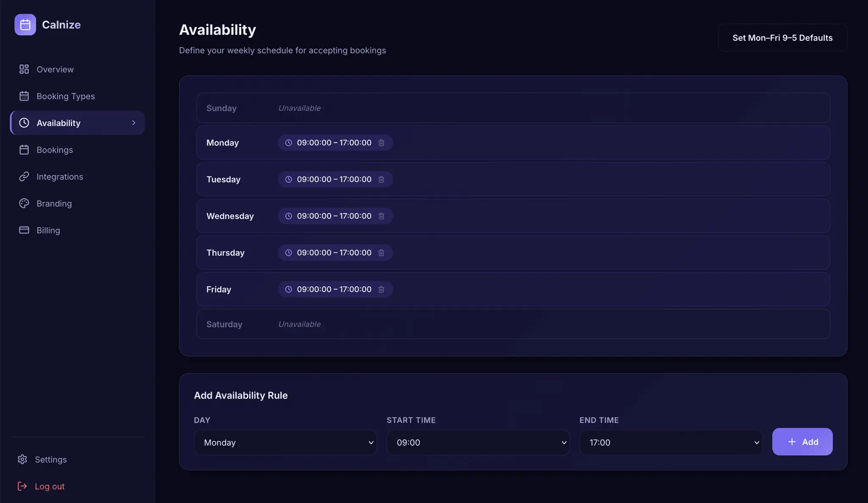Click the Integrations link icon
The width and height of the screenshot is (868, 503).
[24, 176]
